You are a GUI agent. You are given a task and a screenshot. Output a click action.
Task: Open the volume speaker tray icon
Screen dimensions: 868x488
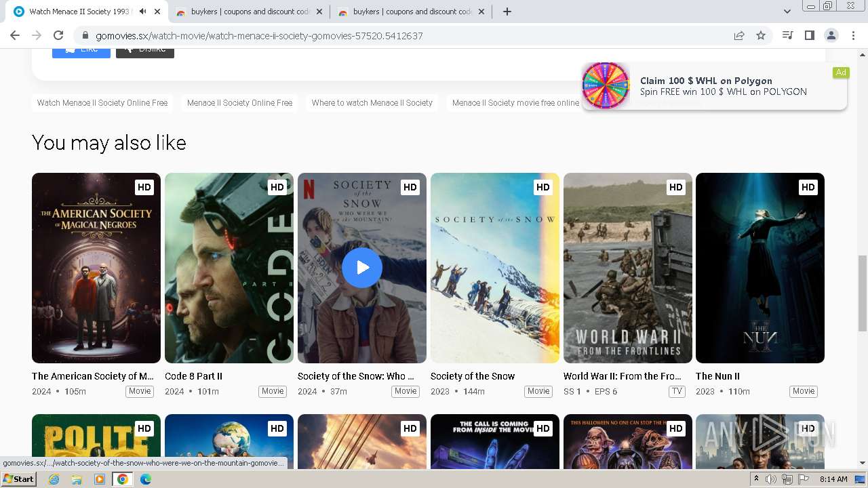771,479
